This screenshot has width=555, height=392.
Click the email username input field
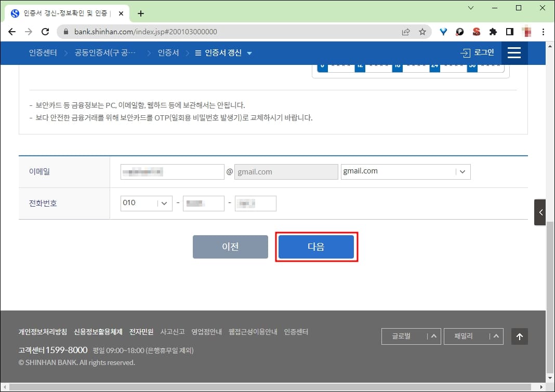click(x=172, y=171)
